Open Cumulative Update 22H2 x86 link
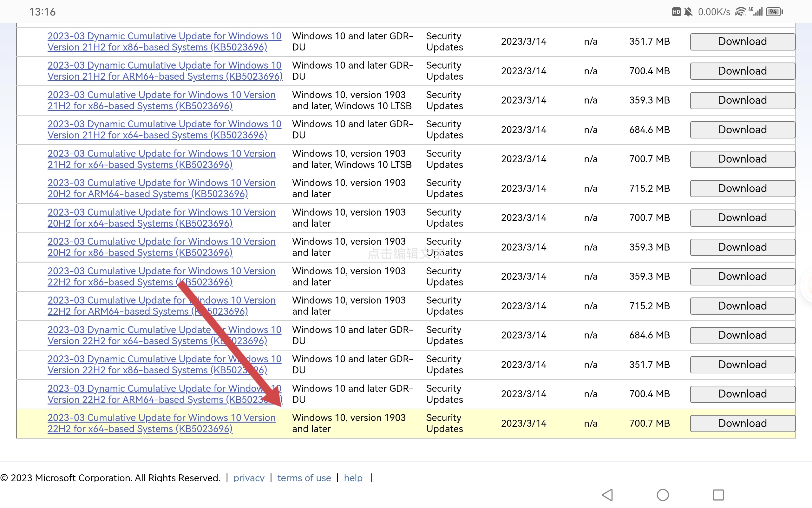The width and height of the screenshot is (812, 508). pyautogui.click(x=161, y=277)
